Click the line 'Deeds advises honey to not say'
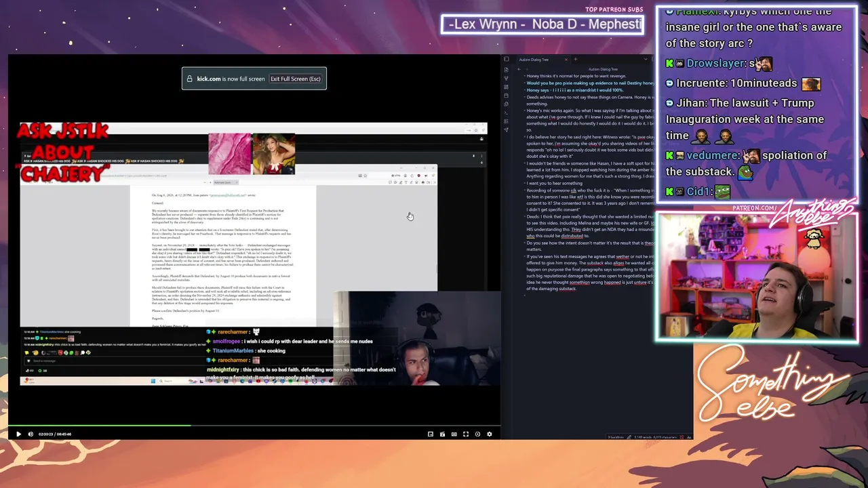Viewport: 868px width, 488px height. tap(590, 101)
